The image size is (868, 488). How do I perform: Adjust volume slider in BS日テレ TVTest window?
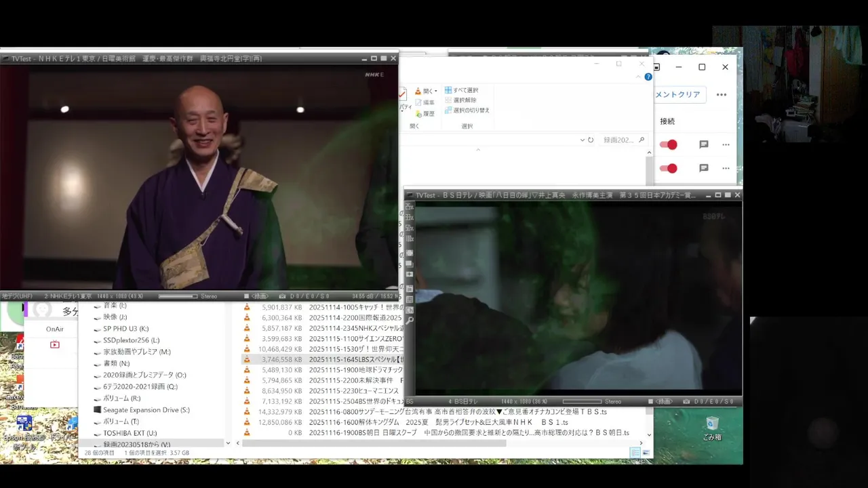[583, 401]
